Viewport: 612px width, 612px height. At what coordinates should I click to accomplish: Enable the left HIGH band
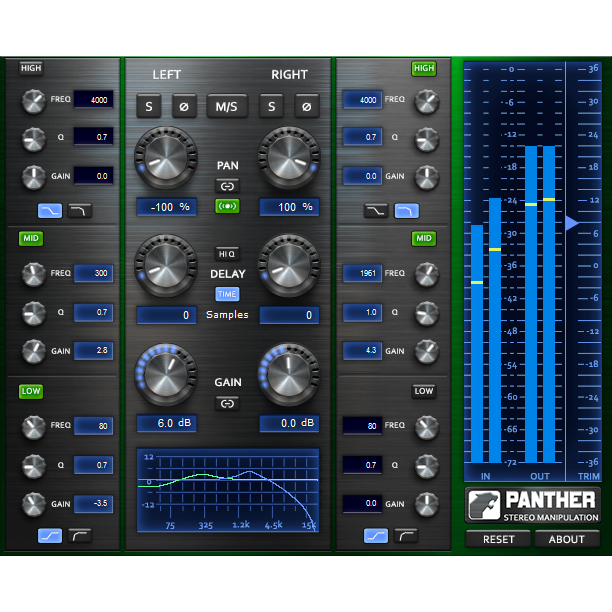[x=31, y=68]
